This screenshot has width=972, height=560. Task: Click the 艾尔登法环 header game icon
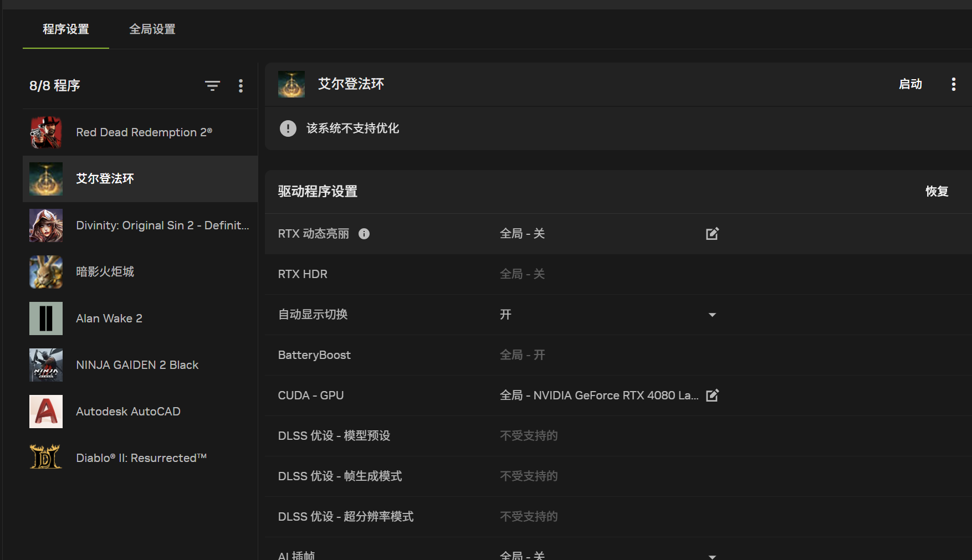click(291, 84)
